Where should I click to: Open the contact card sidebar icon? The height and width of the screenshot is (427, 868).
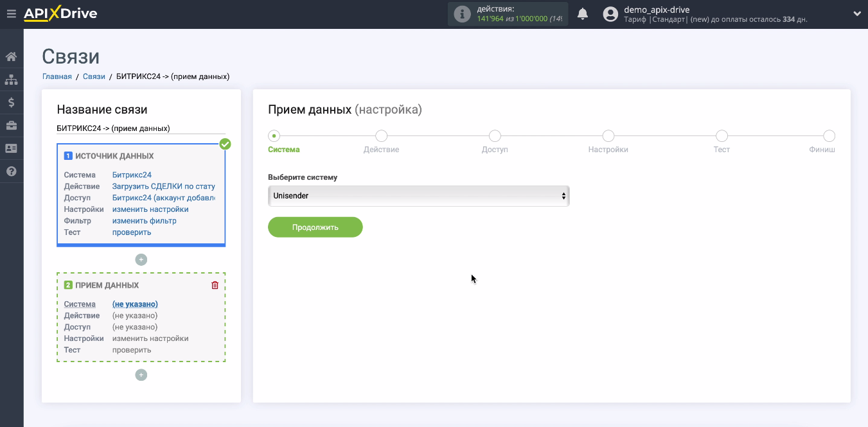point(11,148)
